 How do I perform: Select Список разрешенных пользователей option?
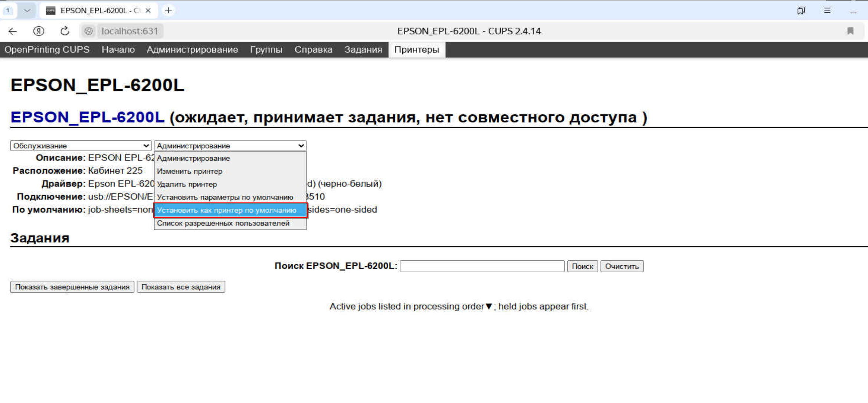click(223, 223)
